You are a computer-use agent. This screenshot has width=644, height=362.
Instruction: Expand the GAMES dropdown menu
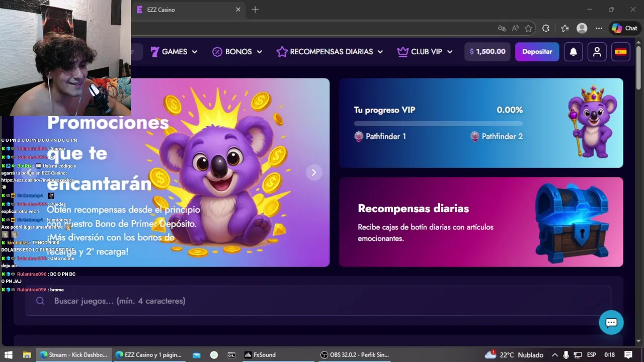174,52
